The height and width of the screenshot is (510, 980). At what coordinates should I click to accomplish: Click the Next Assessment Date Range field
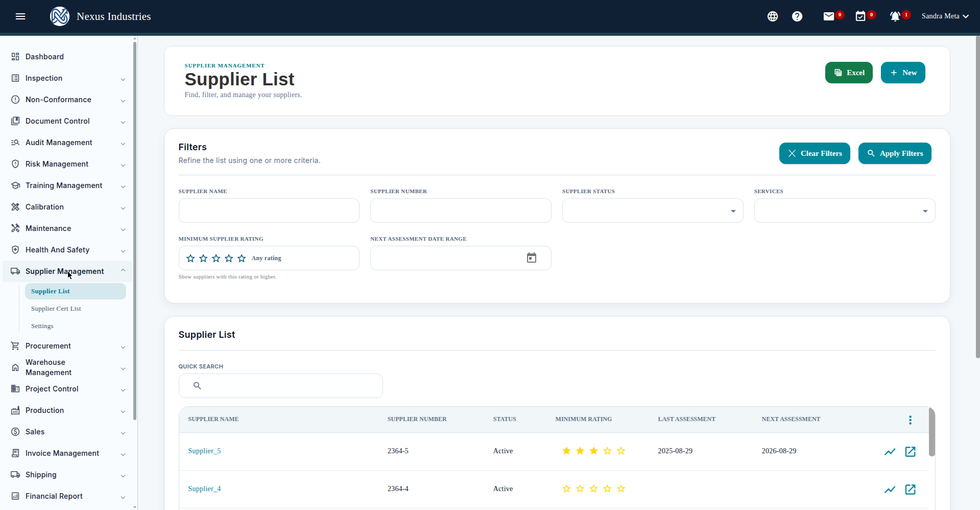(461, 258)
